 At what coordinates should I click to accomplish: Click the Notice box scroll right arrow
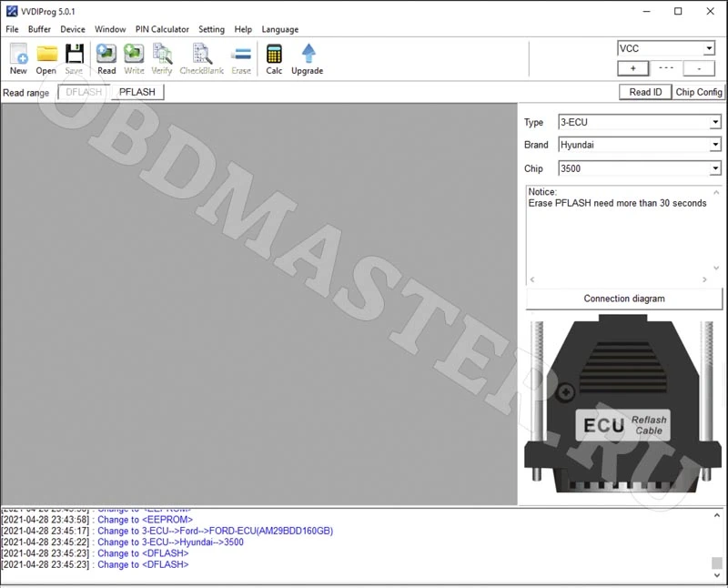pos(704,279)
